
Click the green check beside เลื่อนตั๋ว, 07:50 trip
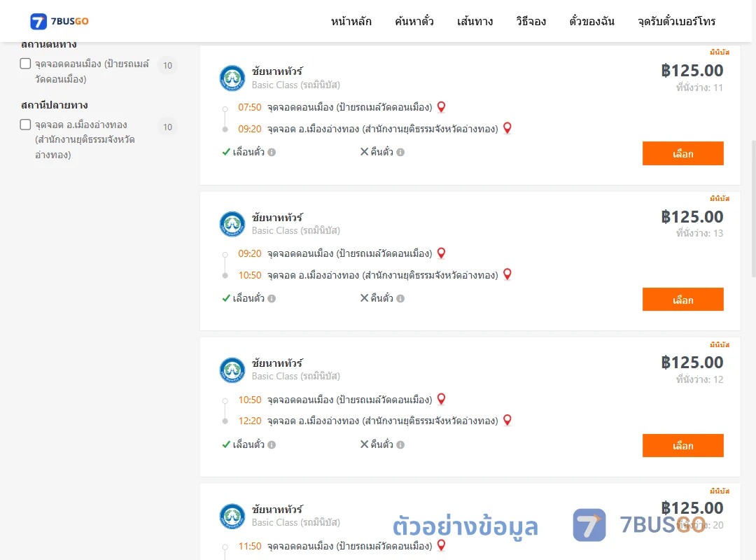point(226,152)
